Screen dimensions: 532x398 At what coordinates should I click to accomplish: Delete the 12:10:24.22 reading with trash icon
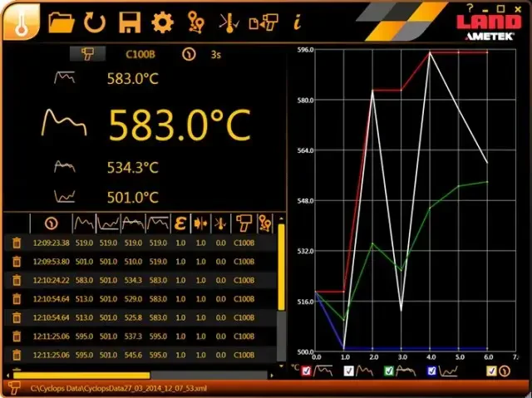tap(16, 280)
